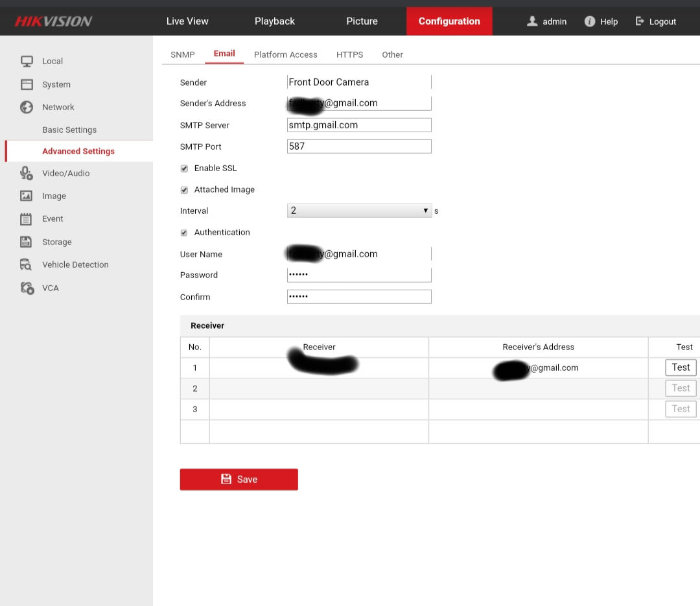Uncheck the Attached Image checkbox
700x606 pixels.
pos(184,190)
